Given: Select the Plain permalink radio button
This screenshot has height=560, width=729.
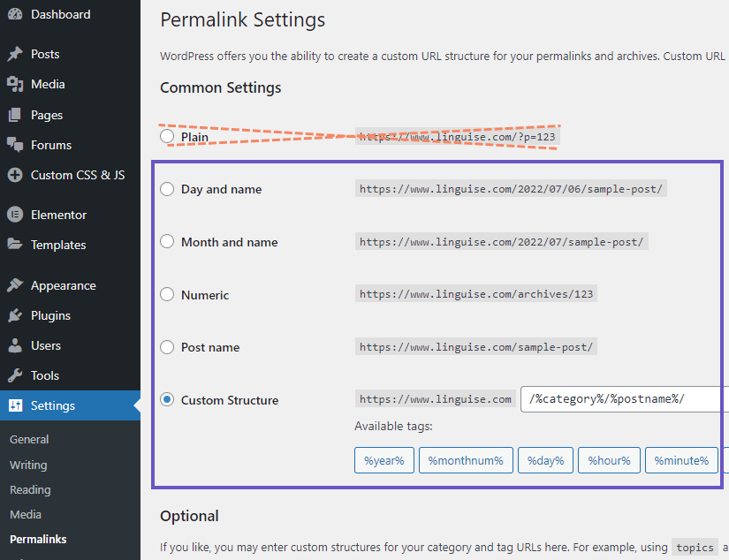Looking at the screenshot, I should click(x=167, y=136).
